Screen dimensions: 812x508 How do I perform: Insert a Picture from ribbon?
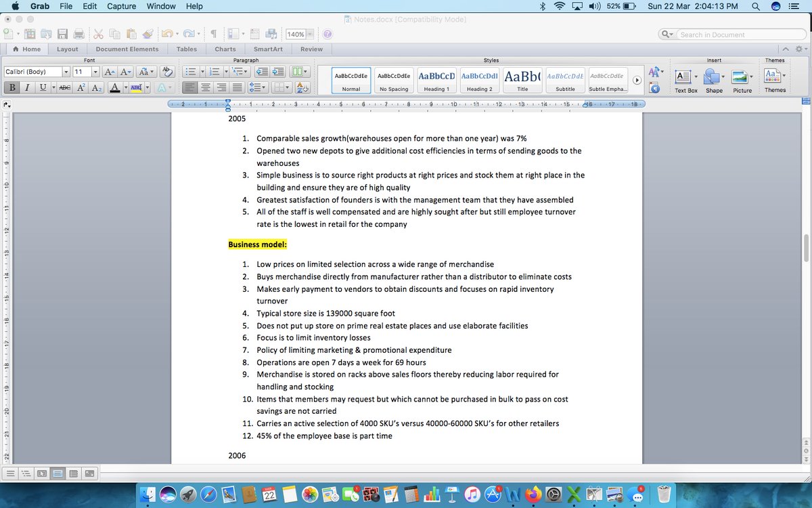[742, 81]
